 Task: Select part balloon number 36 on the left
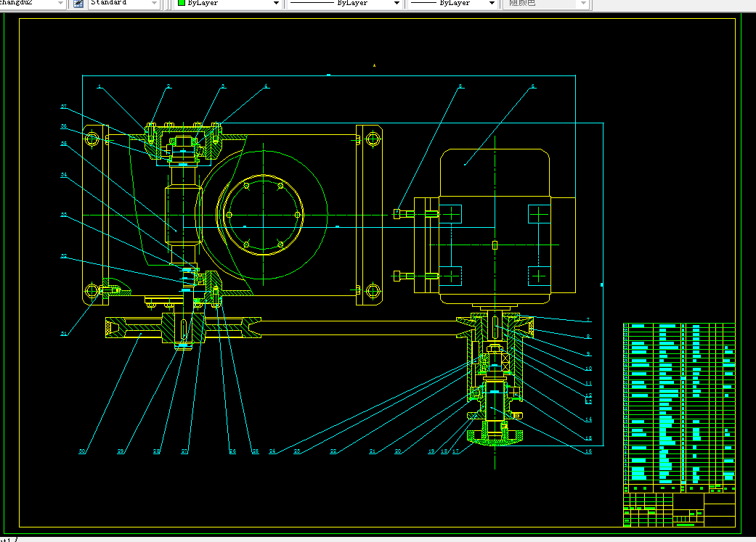point(64,126)
